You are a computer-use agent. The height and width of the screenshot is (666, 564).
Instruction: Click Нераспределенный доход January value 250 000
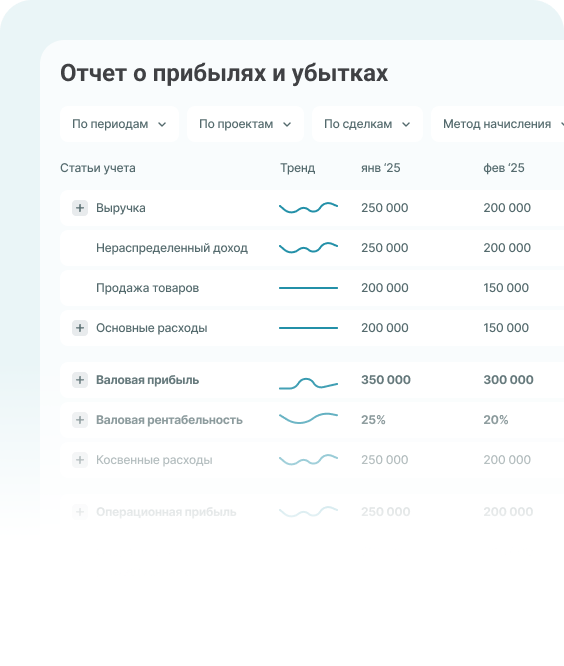[385, 248]
